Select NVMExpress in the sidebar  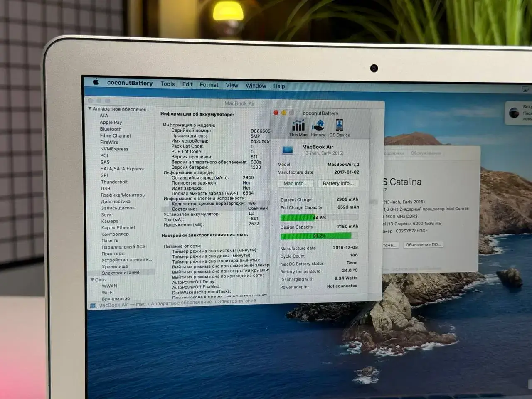tap(114, 149)
